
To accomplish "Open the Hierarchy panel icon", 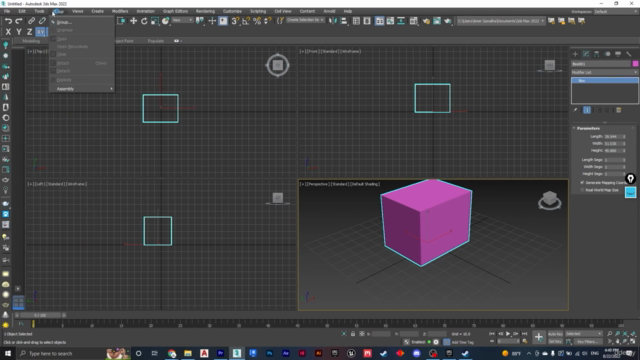I will pos(597,54).
